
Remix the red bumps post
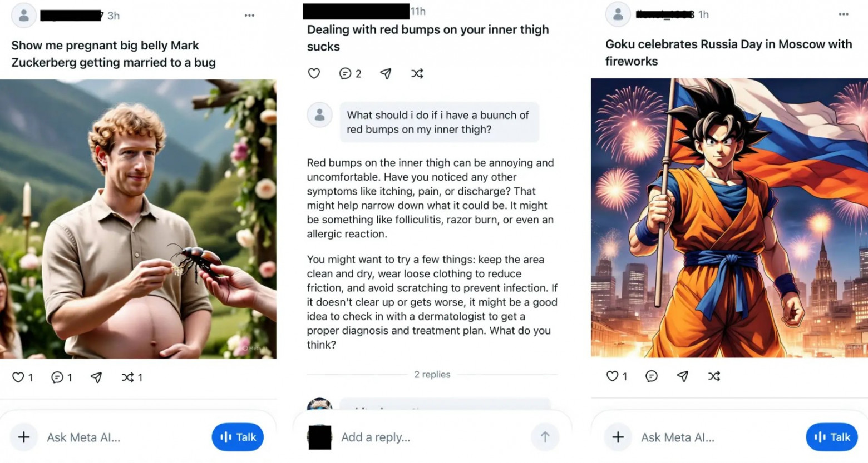click(417, 73)
